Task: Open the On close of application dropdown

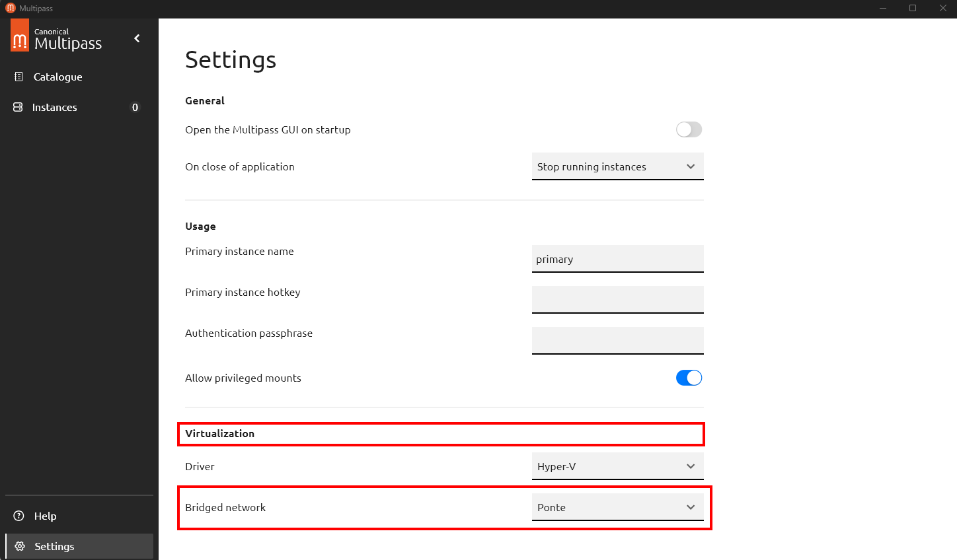Action: coord(617,166)
